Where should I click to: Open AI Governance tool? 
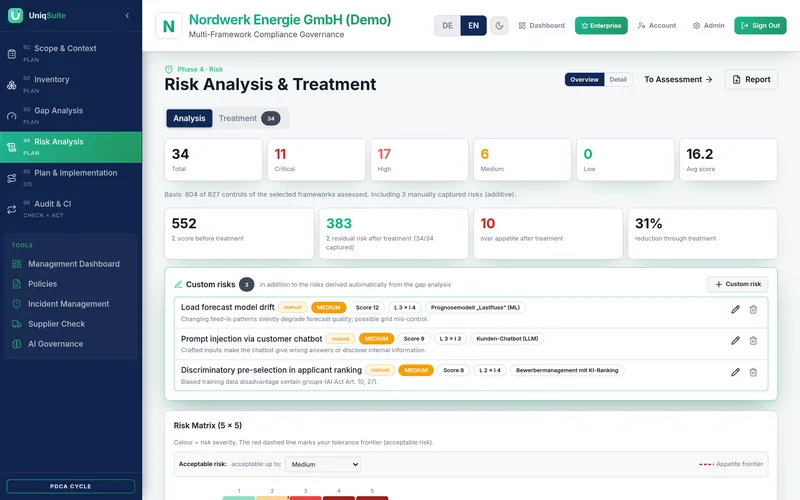pos(71,344)
